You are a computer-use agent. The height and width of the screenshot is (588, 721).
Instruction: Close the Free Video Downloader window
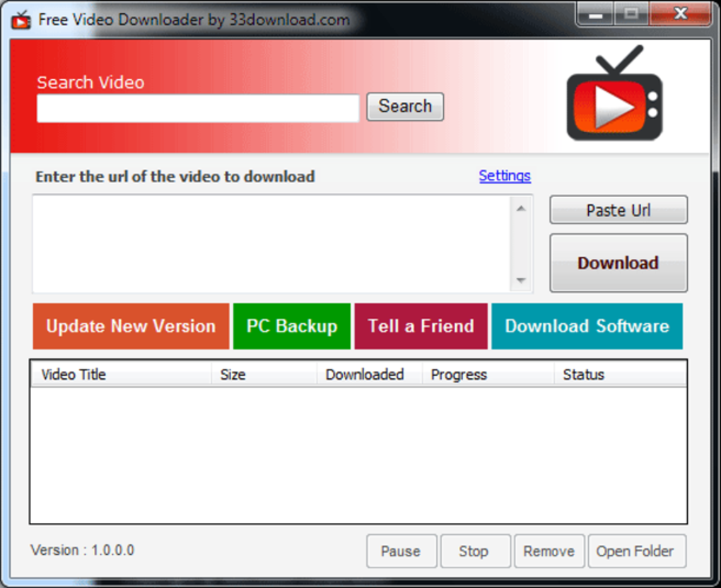tap(679, 14)
